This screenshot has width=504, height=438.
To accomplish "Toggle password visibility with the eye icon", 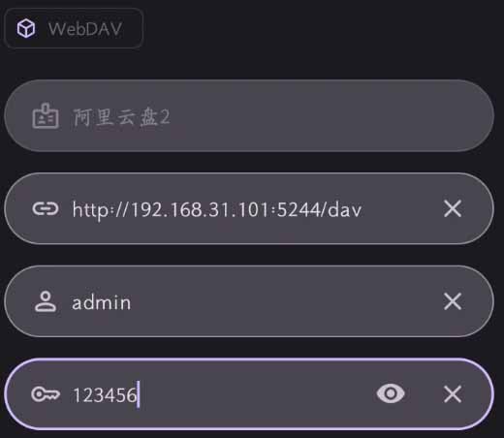I will coord(391,393).
